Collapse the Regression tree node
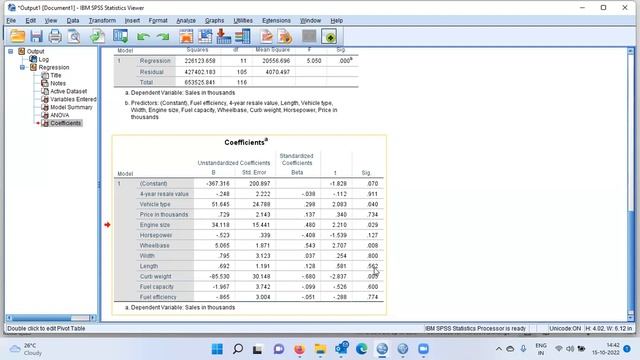The height and width of the screenshot is (360, 640). pyautogui.click(x=22, y=67)
